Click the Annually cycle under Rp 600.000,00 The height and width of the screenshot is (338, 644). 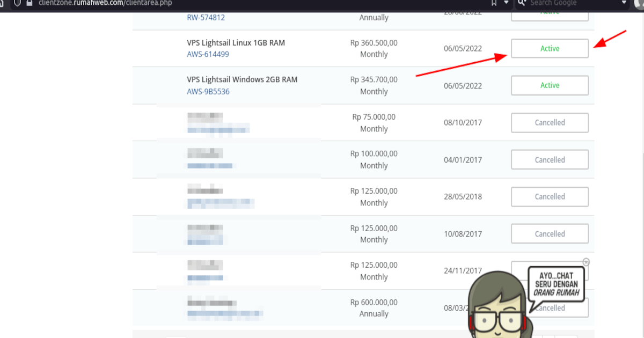(374, 314)
